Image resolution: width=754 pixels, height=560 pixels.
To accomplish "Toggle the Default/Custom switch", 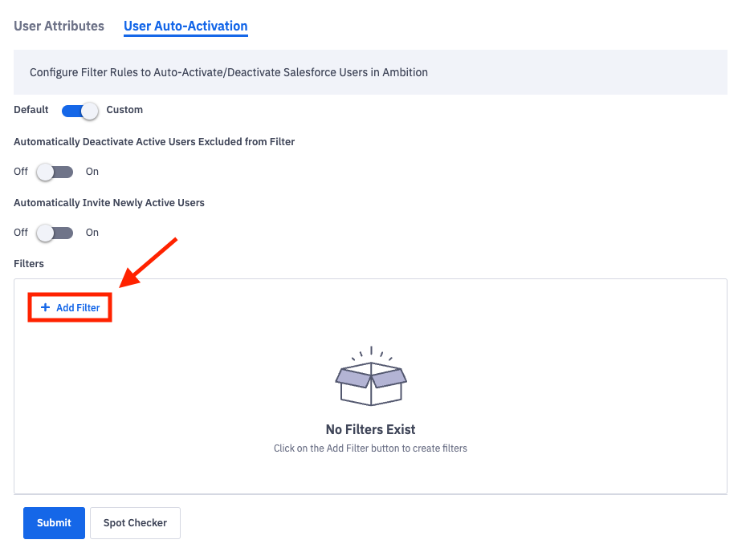I will [79, 111].
